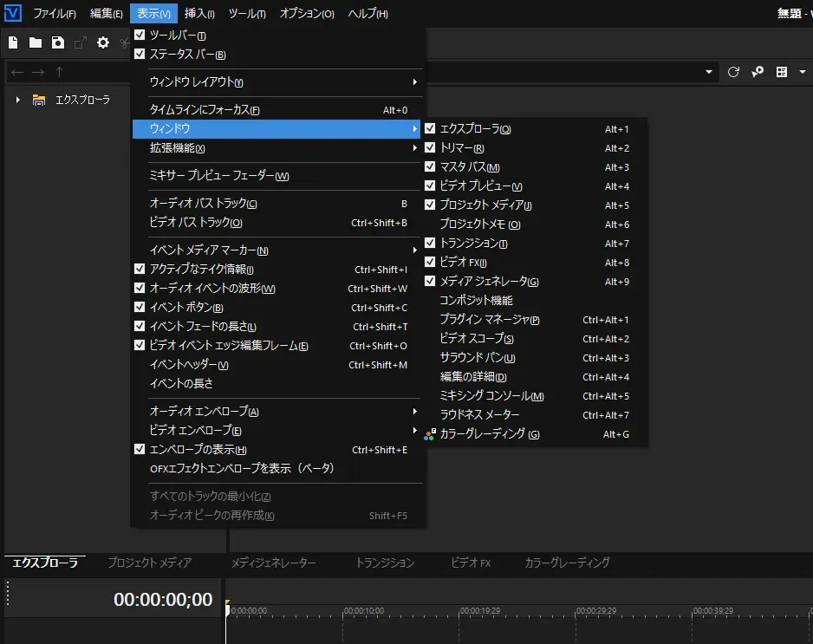Expand the イベント メディア マーカー submenu
Screen dimensions: 813x644
[x=277, y=250]
